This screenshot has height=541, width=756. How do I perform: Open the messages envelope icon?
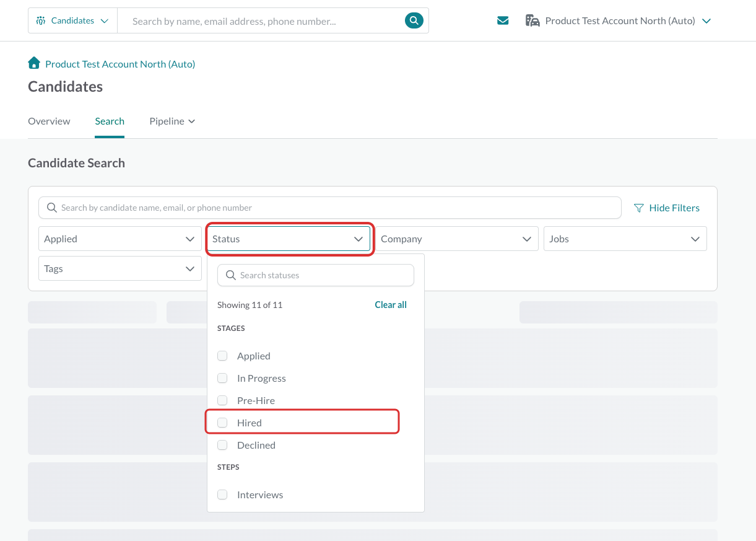click(x=503, y=21)
